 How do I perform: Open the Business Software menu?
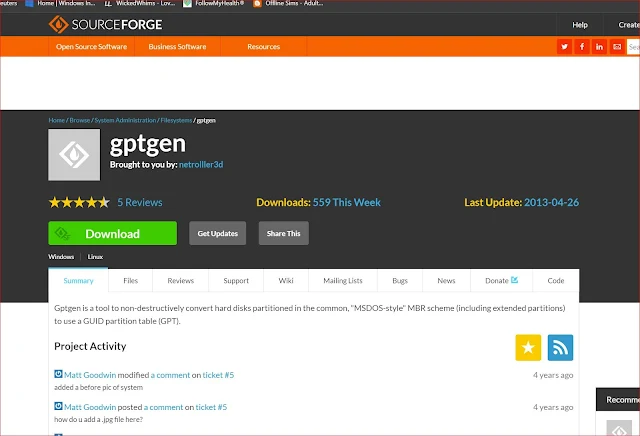click(x=178, y=47)
